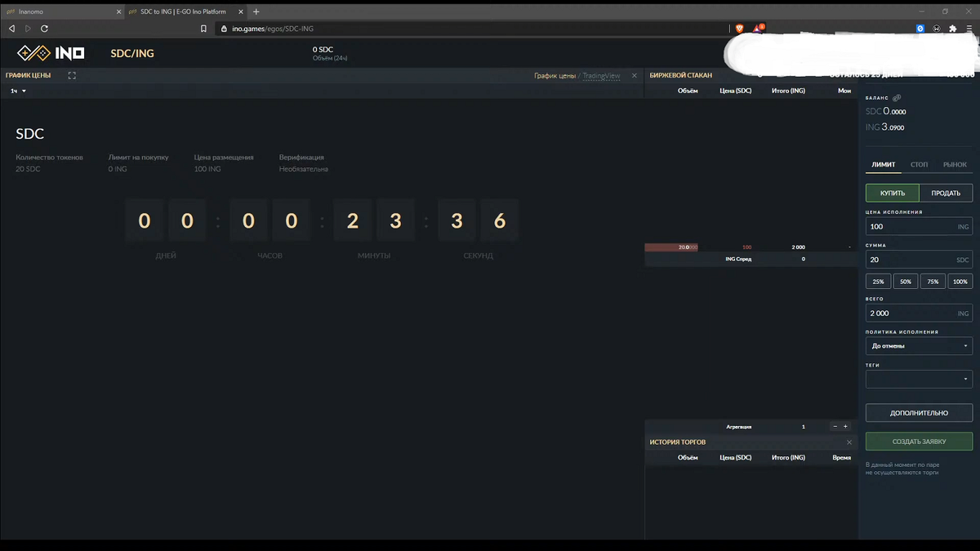980x551 pixels.
Task: Open the Brave Shields lion icon
Action: pyautogui.click(x=740, y=29)
